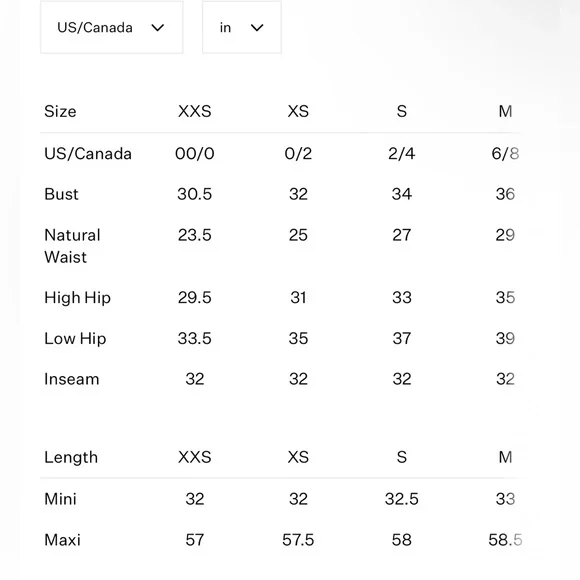This screenshot has width=580, height=580.
Task: Click the Mini S value 32.5
Action: pos(402,499)
